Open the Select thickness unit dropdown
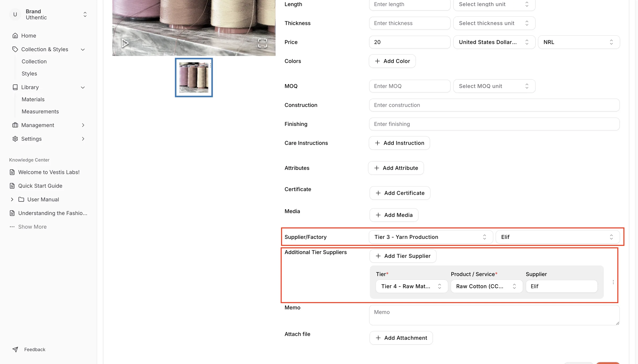The image size is (638, 364). pyautogui.click(x=494, y=23)
